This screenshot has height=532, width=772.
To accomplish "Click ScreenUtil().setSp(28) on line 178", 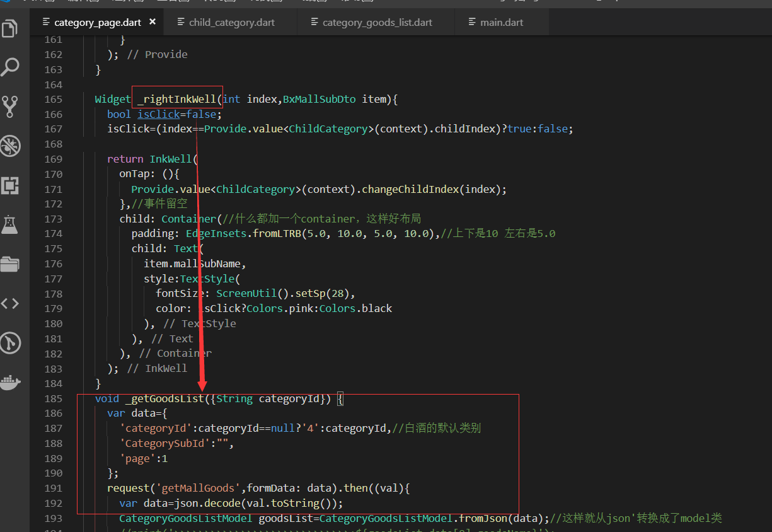I will pos(283,294).
